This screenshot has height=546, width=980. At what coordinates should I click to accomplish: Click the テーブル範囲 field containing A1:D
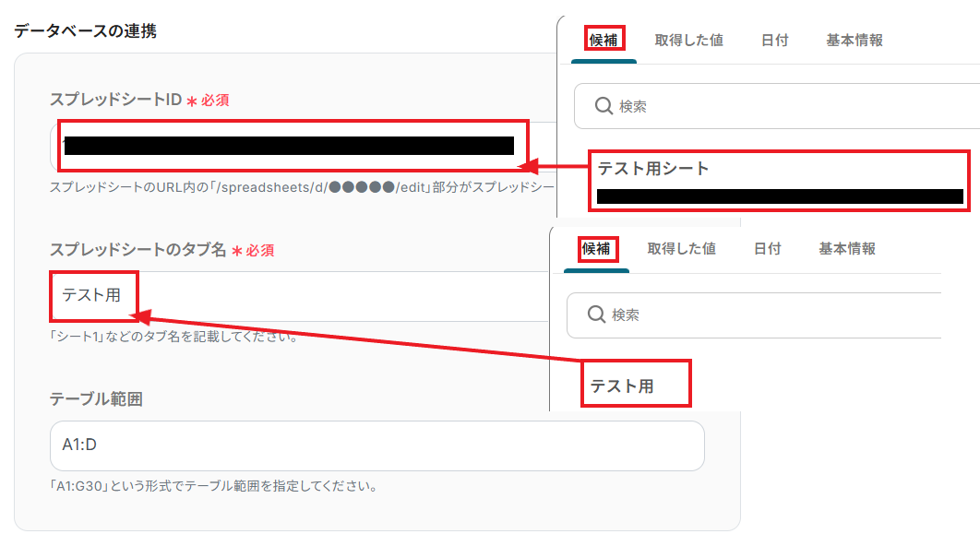click(x=376, y=445)
